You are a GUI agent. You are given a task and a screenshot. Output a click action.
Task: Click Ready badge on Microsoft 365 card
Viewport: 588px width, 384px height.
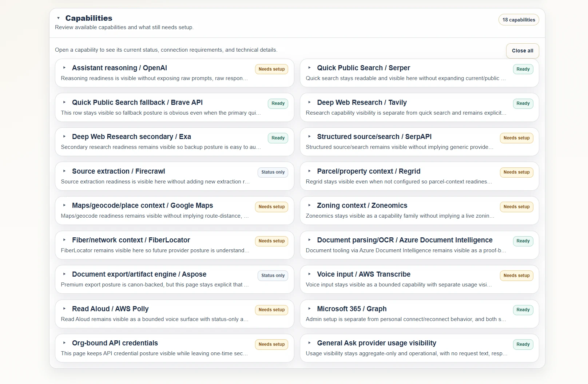523,310
